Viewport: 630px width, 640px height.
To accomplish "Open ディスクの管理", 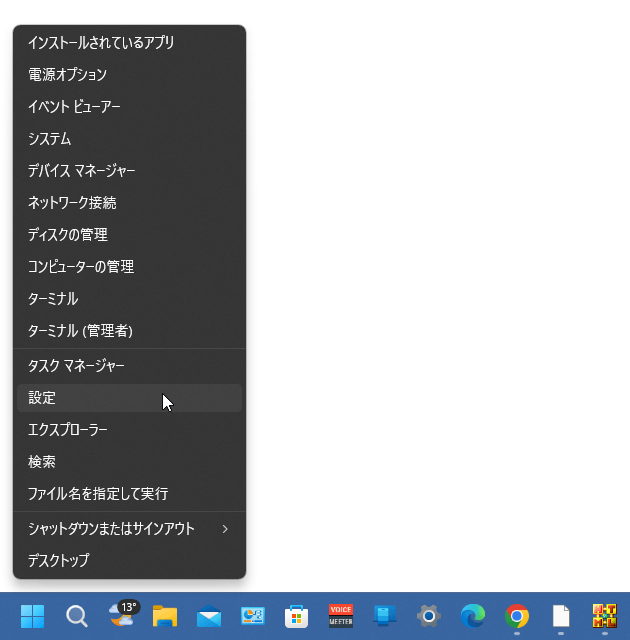I will coord(129,235).
